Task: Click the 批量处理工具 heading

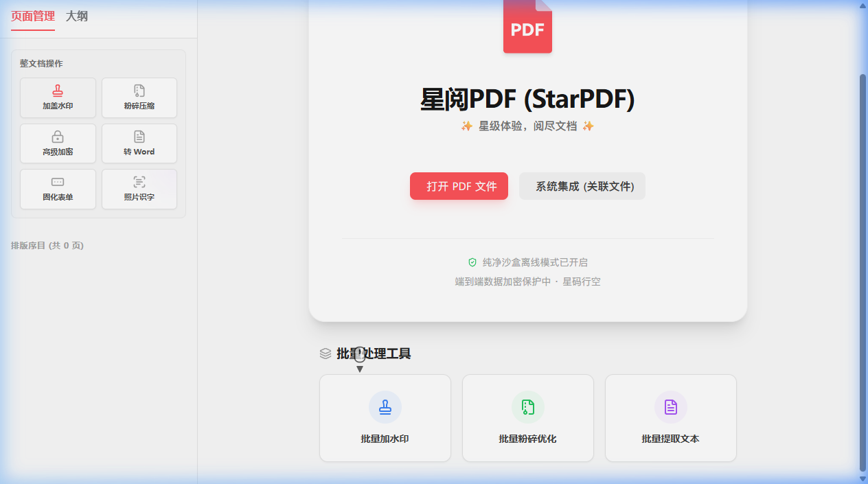Action: (374, 354)
